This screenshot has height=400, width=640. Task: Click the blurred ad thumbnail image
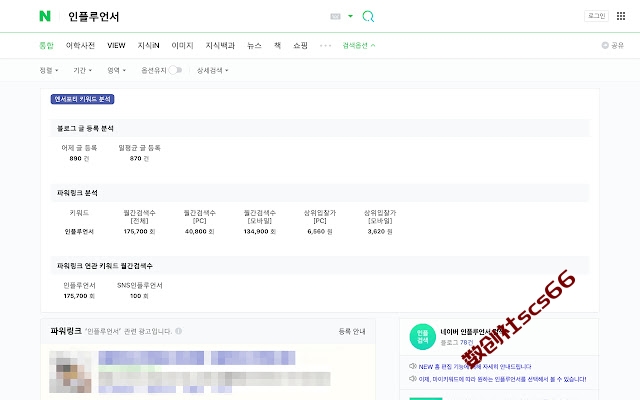tap(70, 371)
